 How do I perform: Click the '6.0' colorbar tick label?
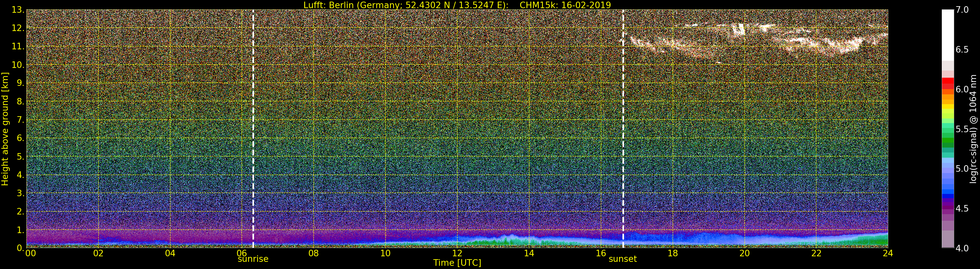(962, 89)
